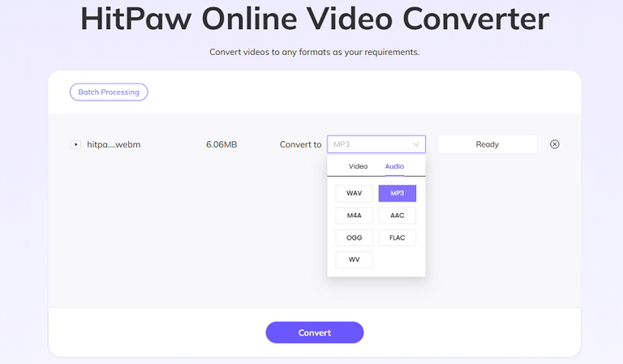The height and width of the screenshot is (364, 623).
Task: Switch to the Video tab
Action: coord(358,166)
